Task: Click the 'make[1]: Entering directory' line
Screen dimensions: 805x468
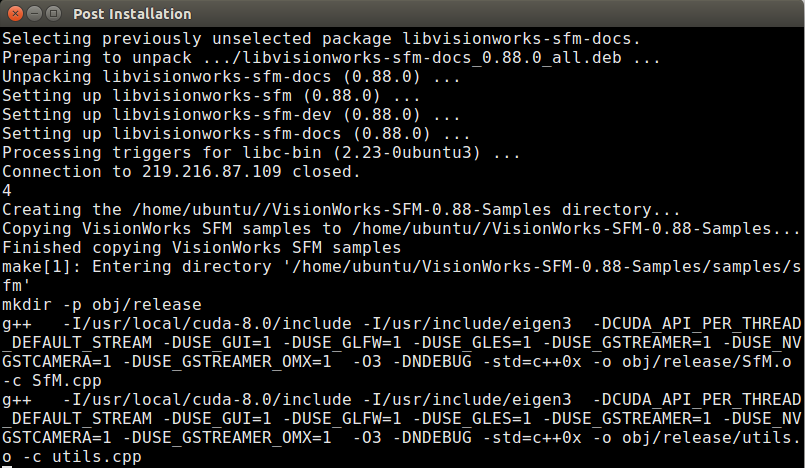Action: pyautogui.click(x=401, y=276)
